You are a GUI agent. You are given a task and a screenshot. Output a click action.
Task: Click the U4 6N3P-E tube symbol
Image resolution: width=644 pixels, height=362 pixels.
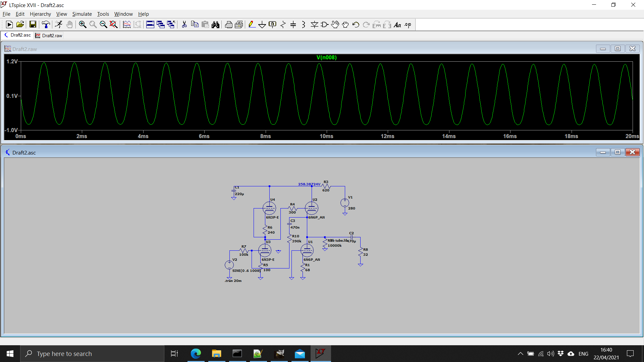pos(269,208)
